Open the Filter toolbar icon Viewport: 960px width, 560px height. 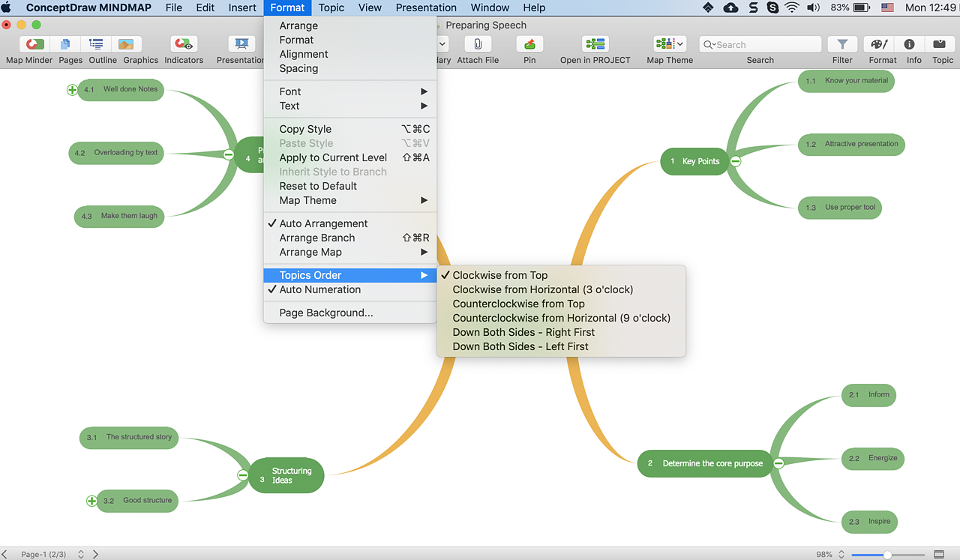click(842, 45)
